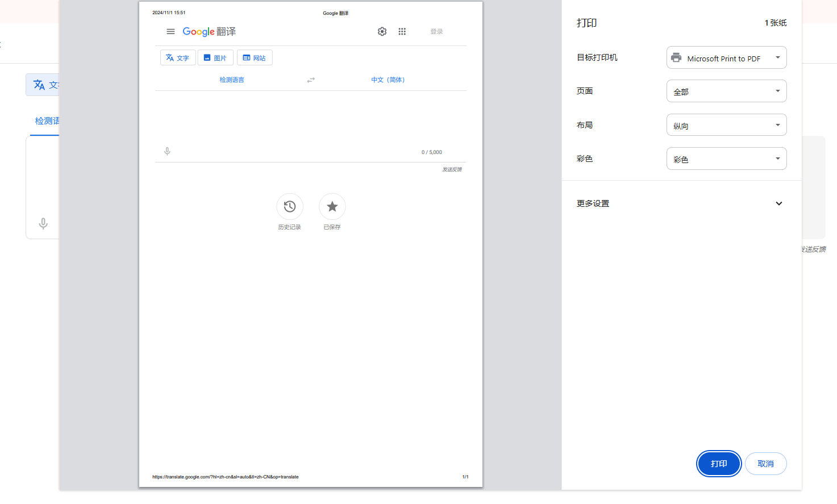This screenshot has height=504, width=837.
Task: Click the 1 张纸 sheet count text
Action: pos(776,23)
